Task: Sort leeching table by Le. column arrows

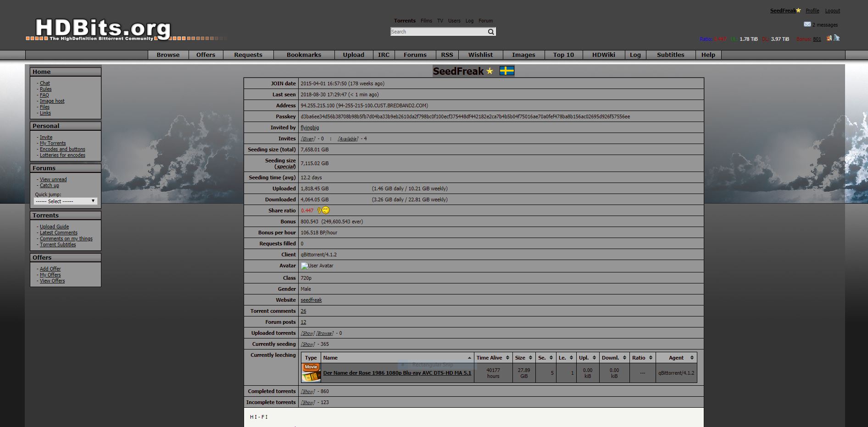Action: coord(571,358)
